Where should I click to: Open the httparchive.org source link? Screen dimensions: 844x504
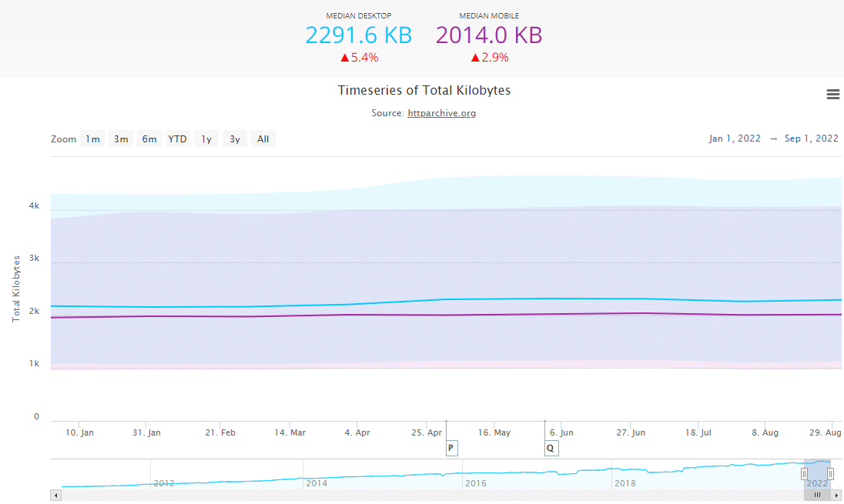click(441, 113)
